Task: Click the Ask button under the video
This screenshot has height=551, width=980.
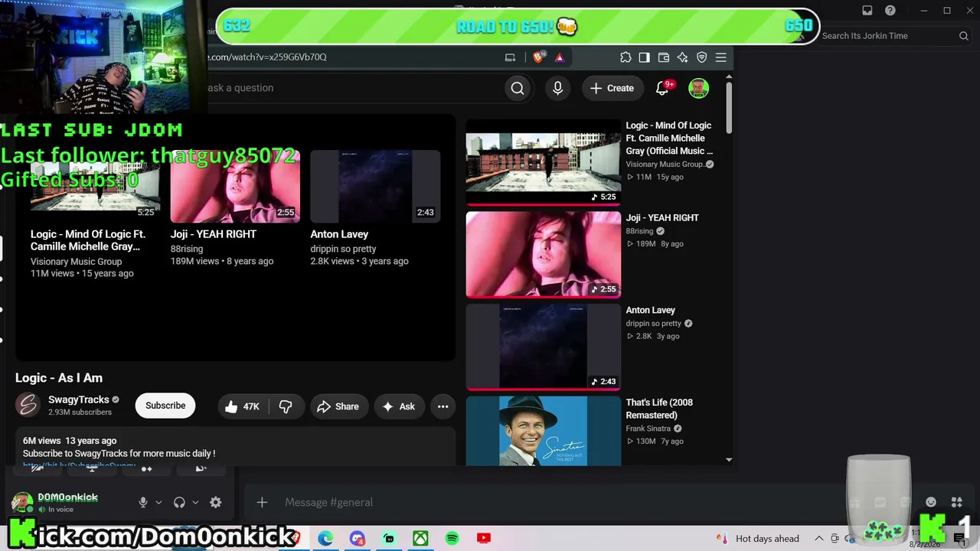Action: 398,406
